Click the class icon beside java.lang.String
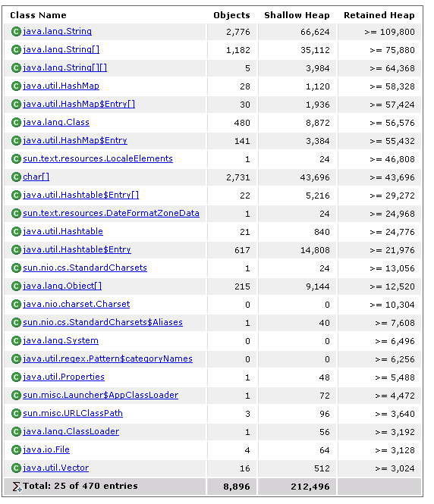Screen dimensions: 434x504 pos(16,32)
